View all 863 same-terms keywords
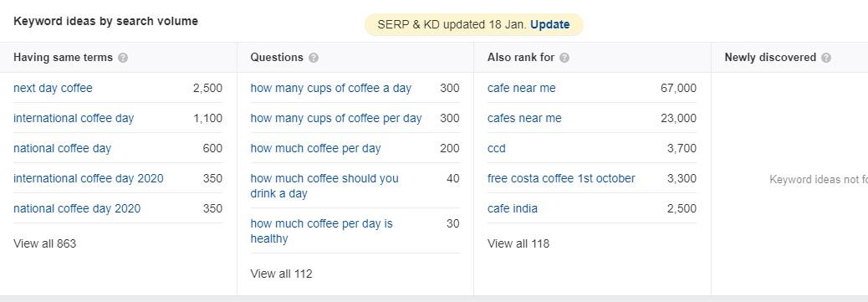This screenshot has width=868, height=302. 45,243
